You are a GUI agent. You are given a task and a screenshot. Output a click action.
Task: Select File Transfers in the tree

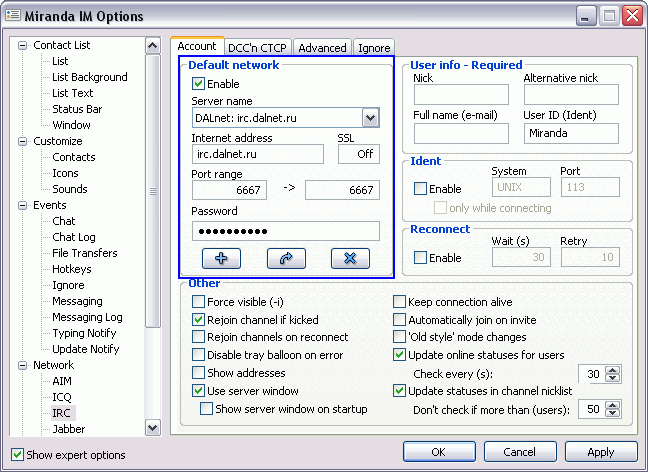tap(84, 253)
